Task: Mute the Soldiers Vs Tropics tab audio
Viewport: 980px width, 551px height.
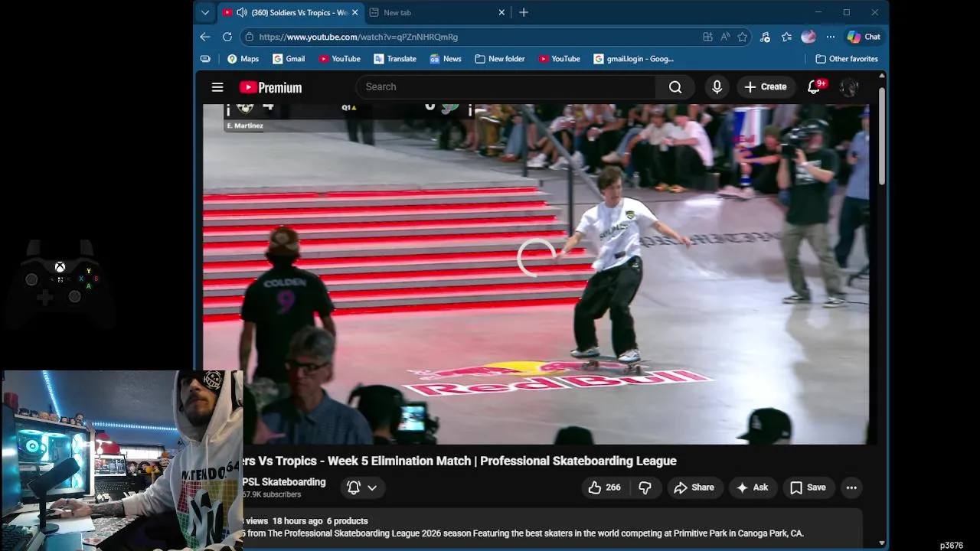Action: point(242,12)
